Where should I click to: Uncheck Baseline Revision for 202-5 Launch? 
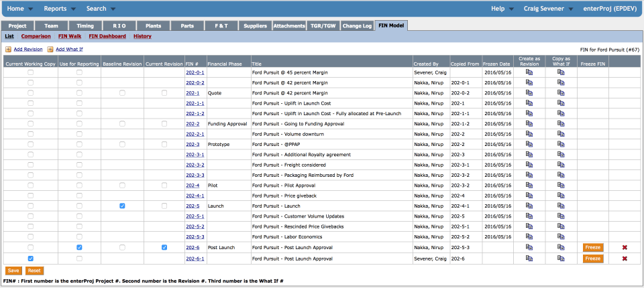tap(122, 206)
